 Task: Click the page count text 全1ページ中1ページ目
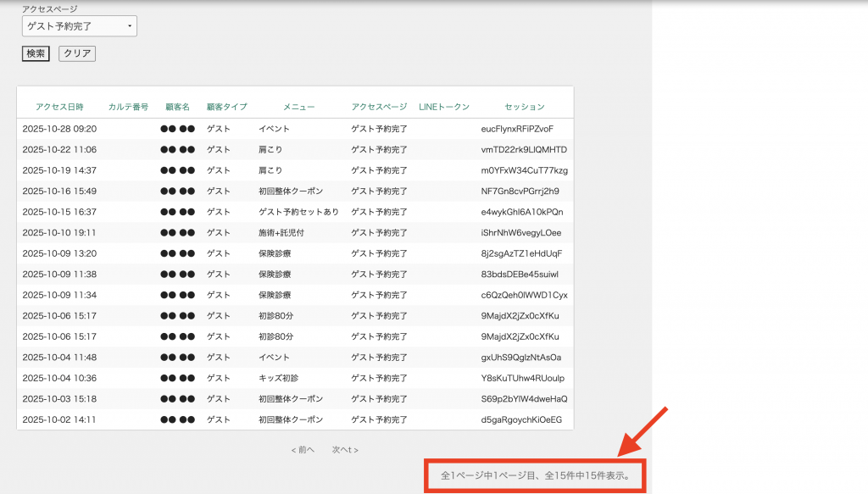(490, 475)
